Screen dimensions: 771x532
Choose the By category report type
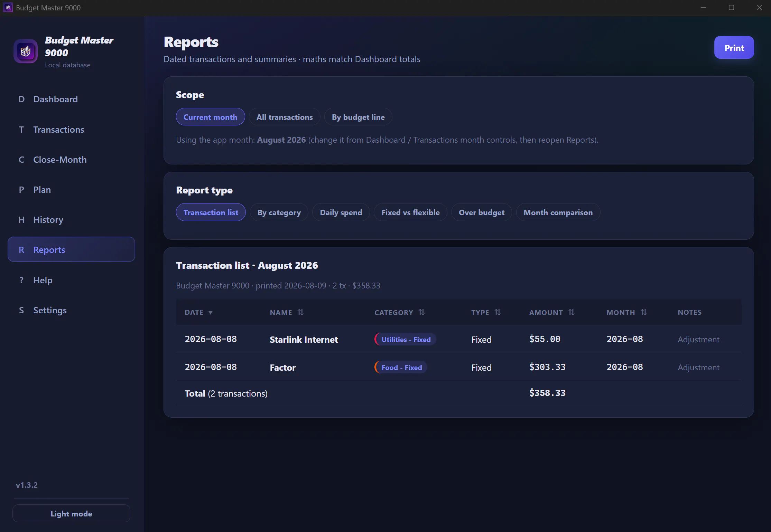[x=279, y=212]
